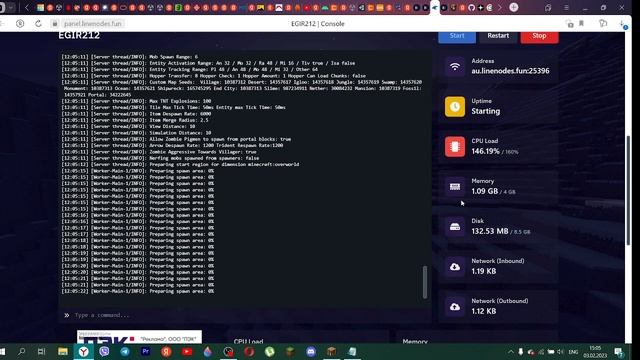640x360 pixels.
Task: Open Windows search from the taskbar
Action: (22, 351)
